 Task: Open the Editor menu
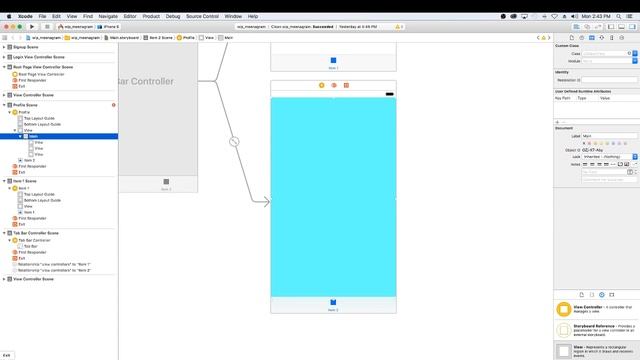point(130,16)
